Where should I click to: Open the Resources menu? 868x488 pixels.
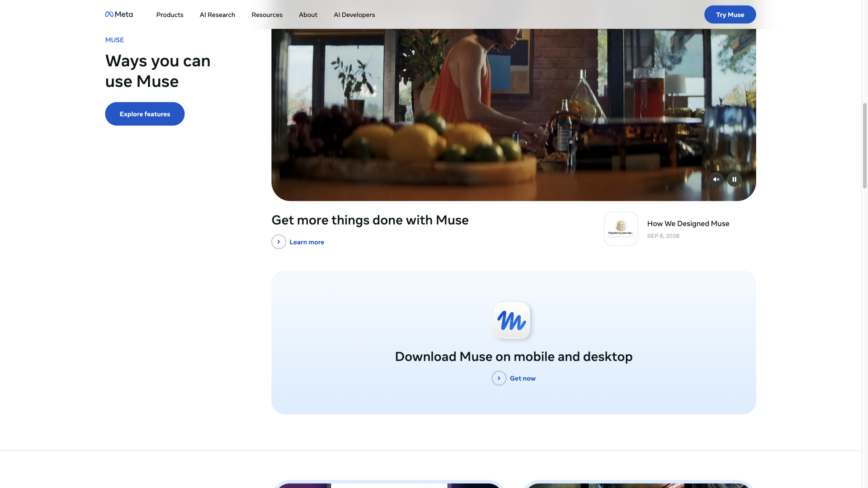coord(267,14)
